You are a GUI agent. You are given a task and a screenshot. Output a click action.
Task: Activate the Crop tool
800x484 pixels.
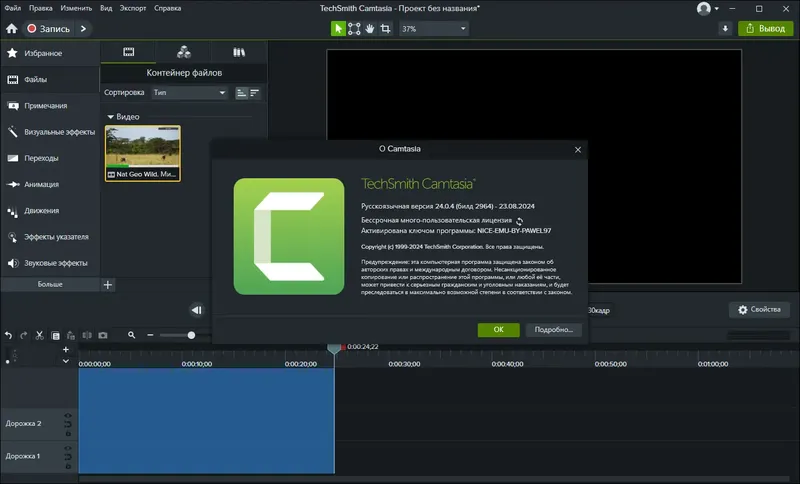click(x=386, y=29)
